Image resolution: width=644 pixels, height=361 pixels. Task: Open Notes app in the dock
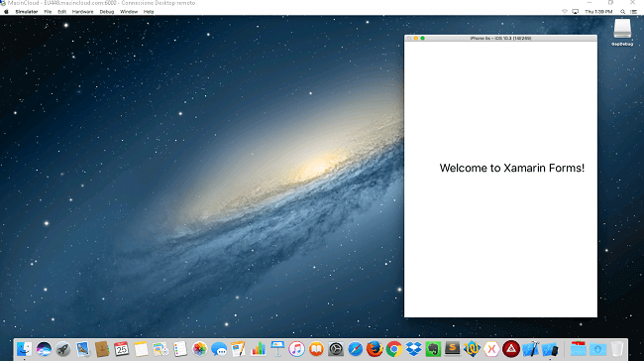tap(141, 349)
